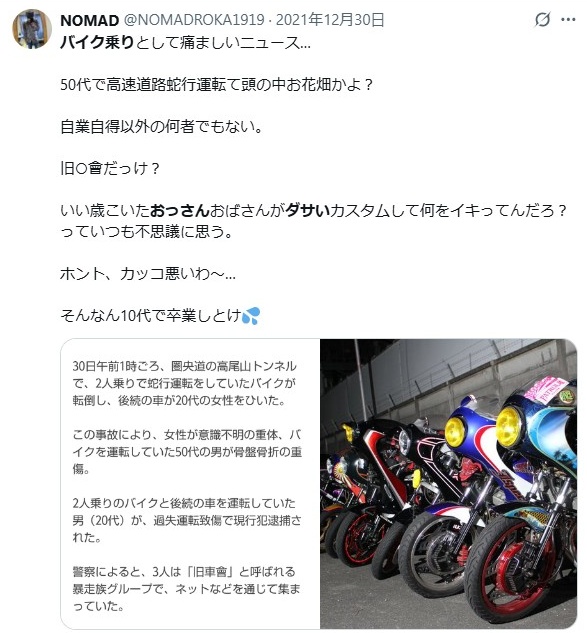This screenshot has height=633, width=587.
Task: Open the @NOMADROKA1919 handle link
Action: [x=193, y=20]
